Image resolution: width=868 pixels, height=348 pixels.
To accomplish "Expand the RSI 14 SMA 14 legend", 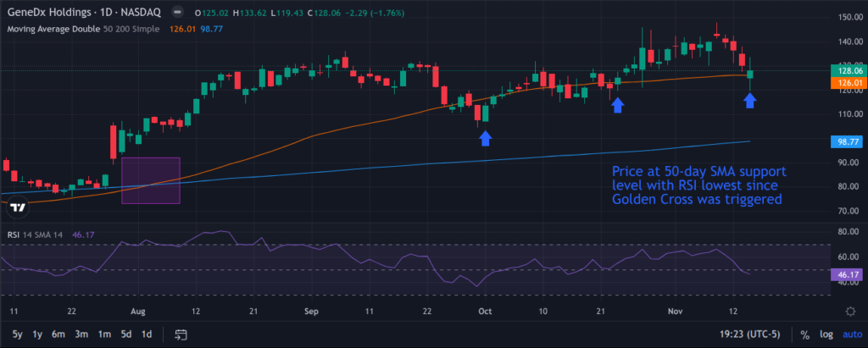I will [x=37, y=235].
